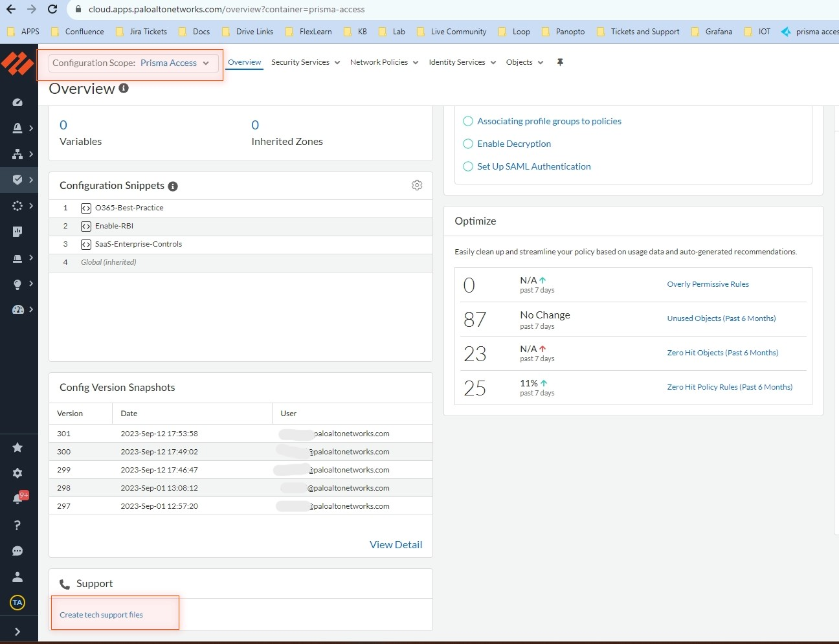Expand the sidebar with bottom chevron
The image size is (839, 644).
pos(17,631)
